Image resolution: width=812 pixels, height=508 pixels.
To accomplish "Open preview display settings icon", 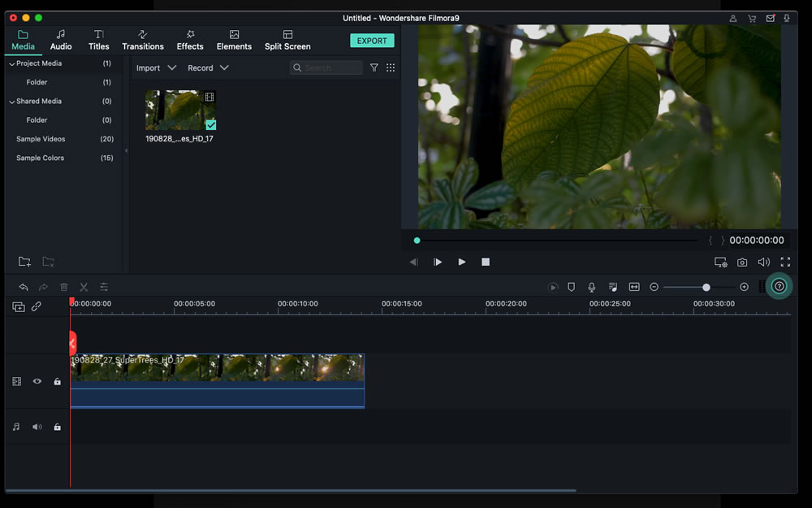I will point(720,263).
